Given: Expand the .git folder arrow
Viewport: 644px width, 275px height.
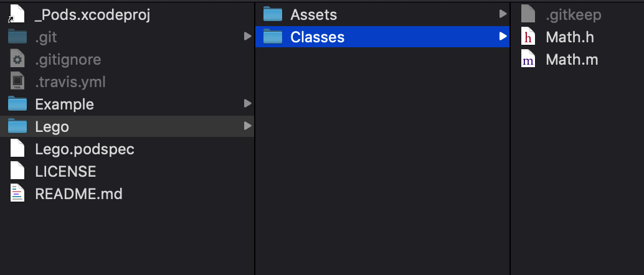Looking at the screenshot, I should click(247, 37).
